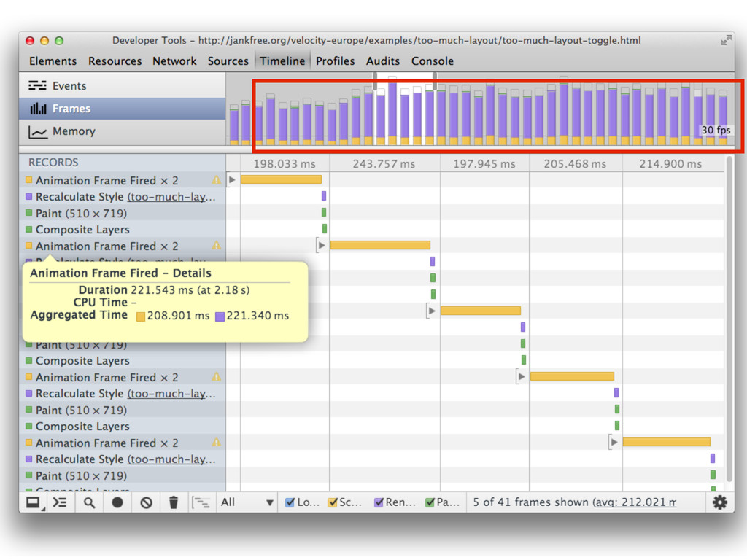
Task: Open the settings gear icon
Action: tap(719, 502)
